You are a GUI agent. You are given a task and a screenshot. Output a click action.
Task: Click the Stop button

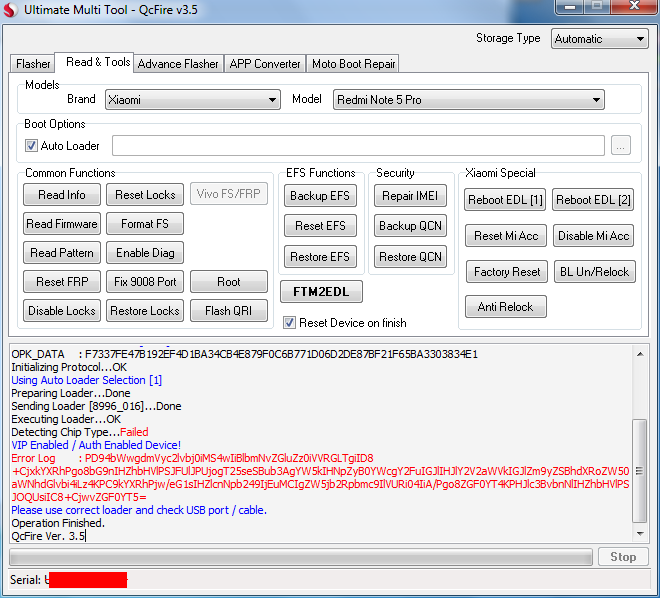point(623,557)
